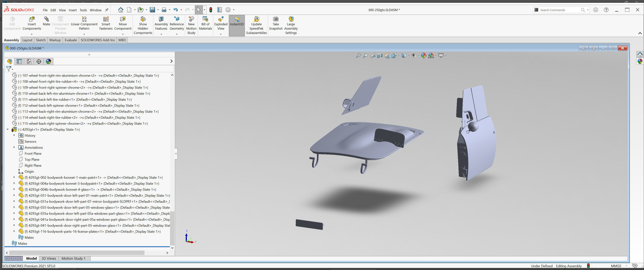644x270 pixels.
Task: Collapse the 4293gt<1> subassembly node
Action: [x=7, y=130]
